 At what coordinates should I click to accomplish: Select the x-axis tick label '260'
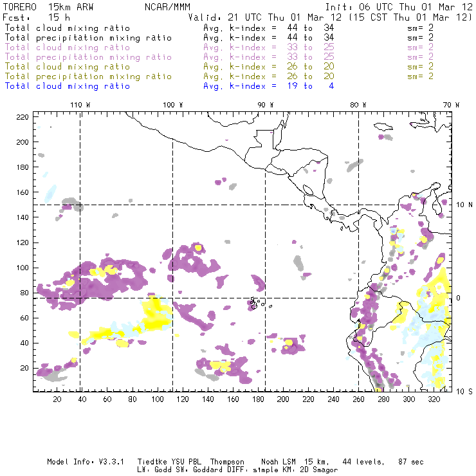click(358, 399)
